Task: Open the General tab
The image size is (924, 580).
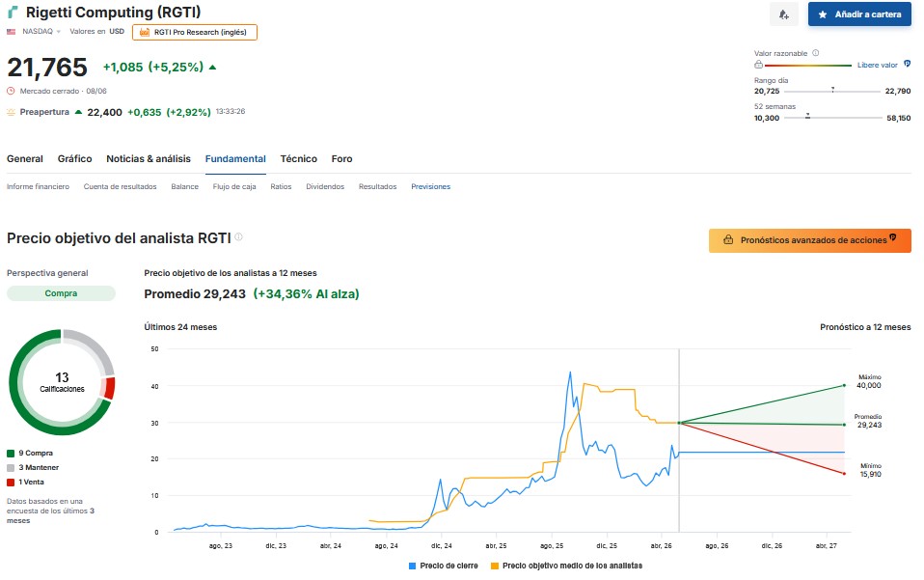Action: pyautogui.click(x=25, y=159)
